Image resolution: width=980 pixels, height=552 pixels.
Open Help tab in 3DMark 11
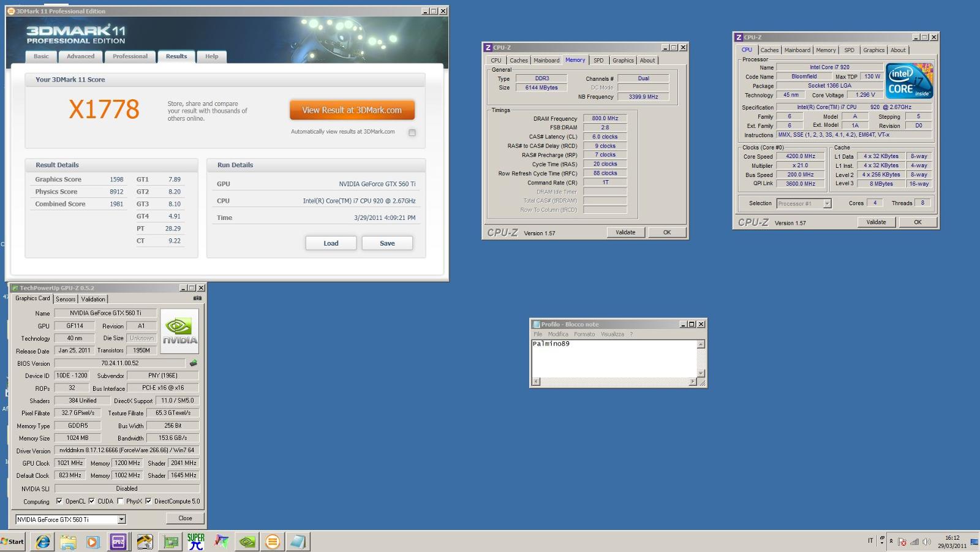click(x=212, y=56)
